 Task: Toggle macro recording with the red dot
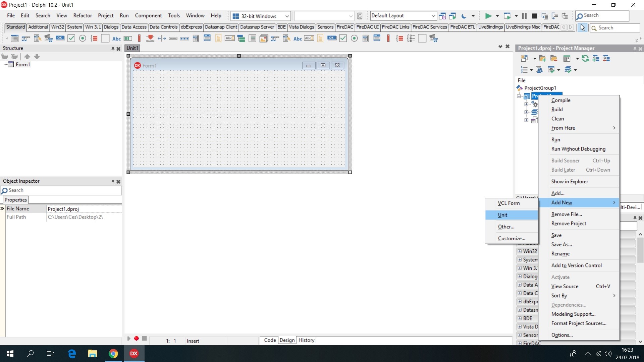(x=137, y=339)
